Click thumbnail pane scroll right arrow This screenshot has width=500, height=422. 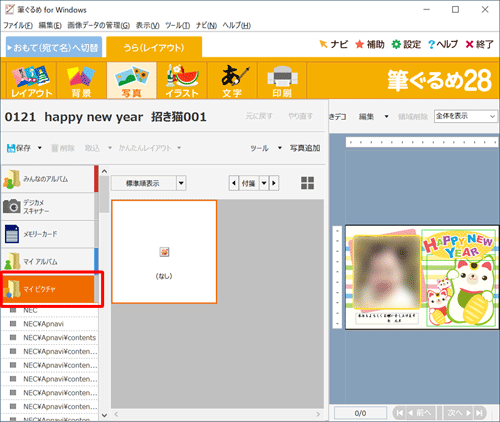click(x=318, y=414)
